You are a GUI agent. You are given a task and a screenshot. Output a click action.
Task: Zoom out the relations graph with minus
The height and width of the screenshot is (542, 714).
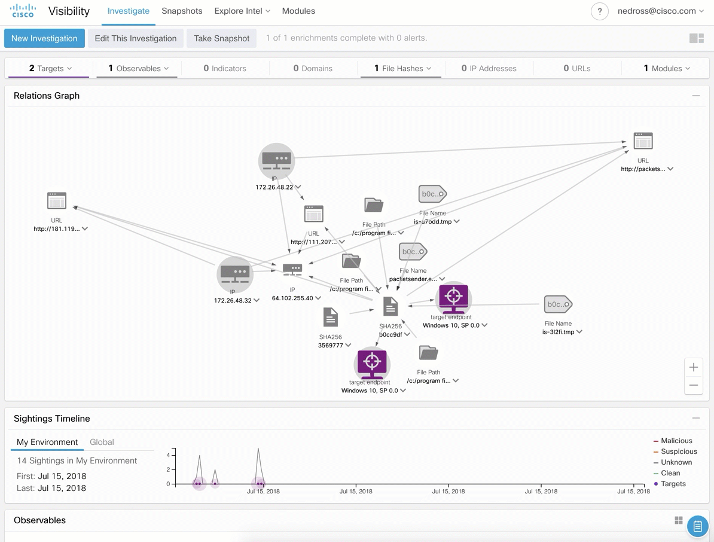coord(694,386)
